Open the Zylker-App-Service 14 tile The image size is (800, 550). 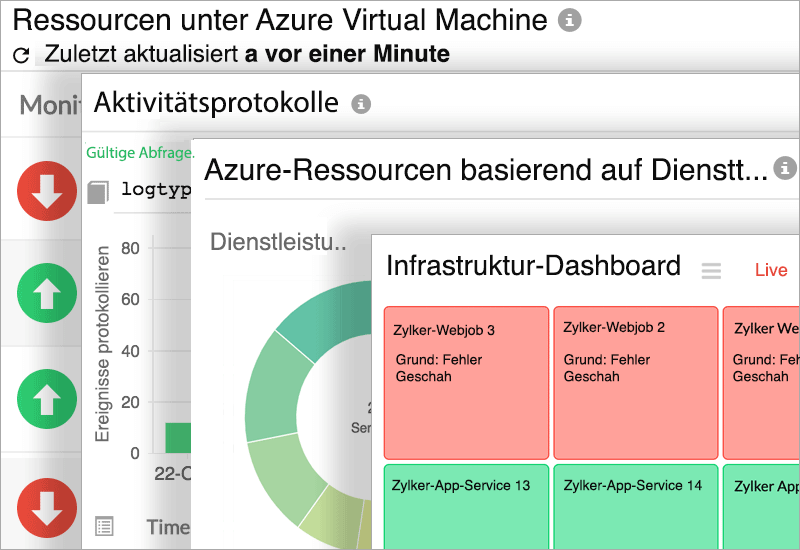[x=636, y=507]
